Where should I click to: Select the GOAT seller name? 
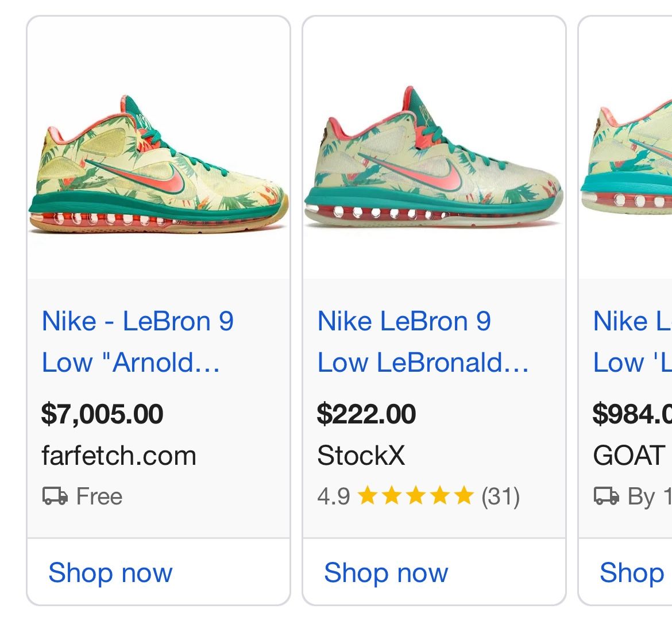(x=628, y=456)
